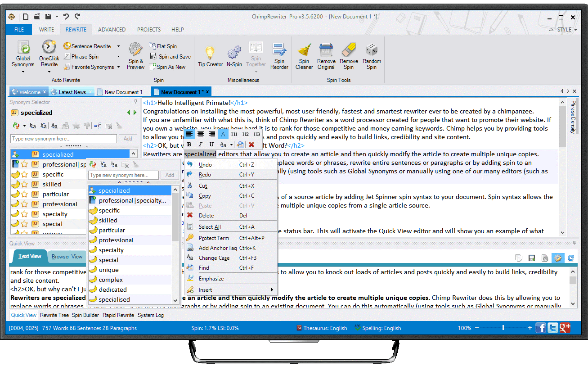Click Flat Spin
This screenshot has height=371, width=588.
click(x=163, y=46)
